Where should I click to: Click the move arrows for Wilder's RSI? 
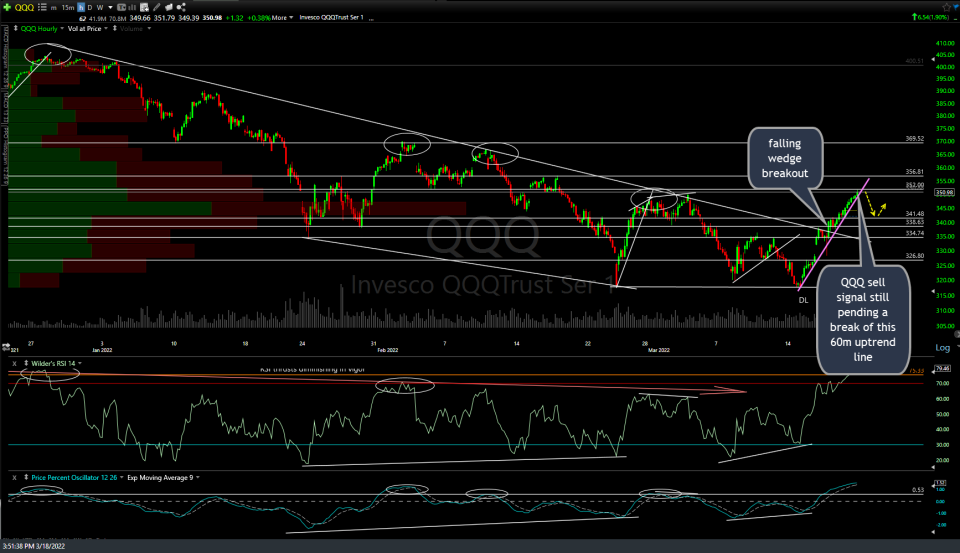pyautogui.click(x=26, y=363)
